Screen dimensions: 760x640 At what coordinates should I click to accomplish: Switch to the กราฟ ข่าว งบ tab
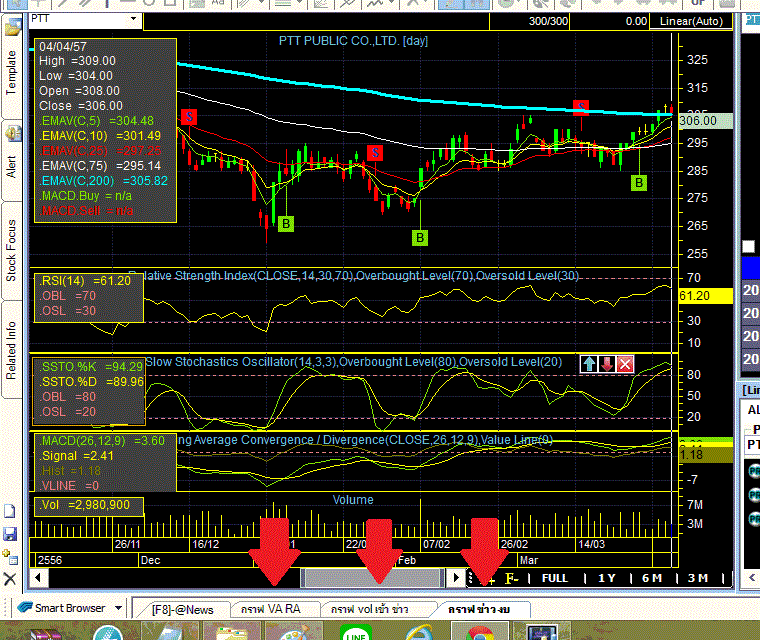(x=479, y=609)
